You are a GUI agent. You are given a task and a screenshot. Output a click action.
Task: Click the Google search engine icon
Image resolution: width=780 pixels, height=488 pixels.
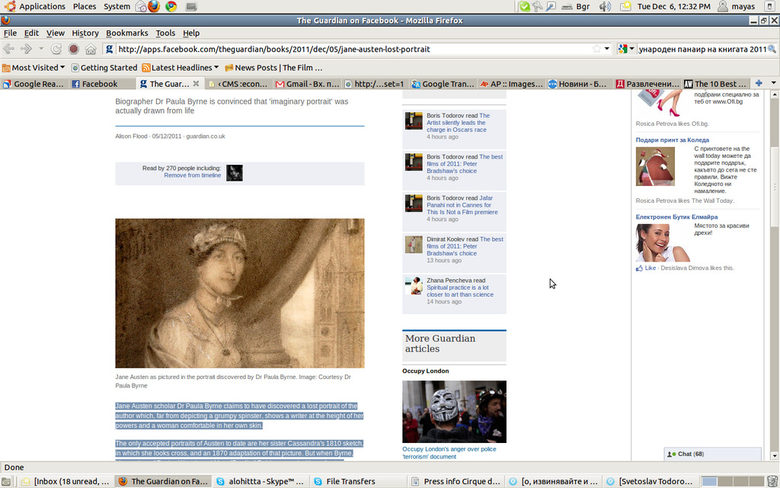623,49
